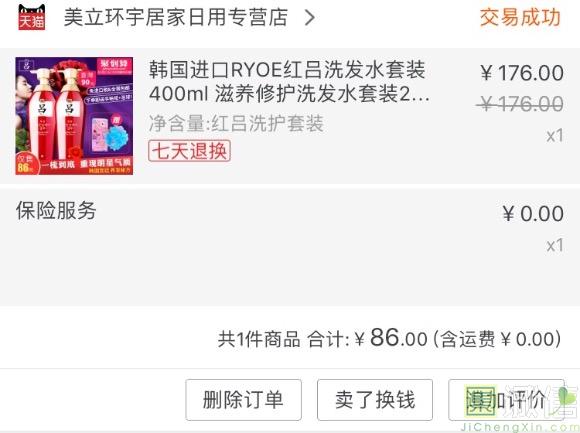
Task: Click the 卖了换钱 button
Action: [375, 400]
